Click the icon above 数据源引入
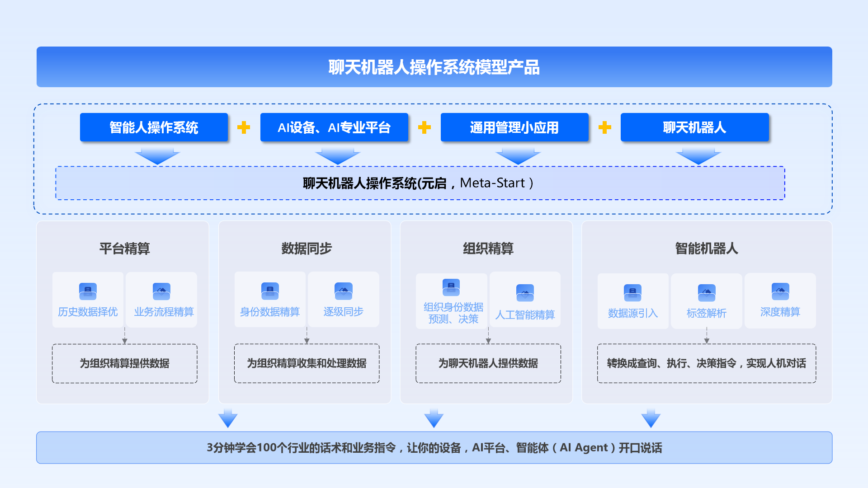868x488 pixels. click(632, 293)
